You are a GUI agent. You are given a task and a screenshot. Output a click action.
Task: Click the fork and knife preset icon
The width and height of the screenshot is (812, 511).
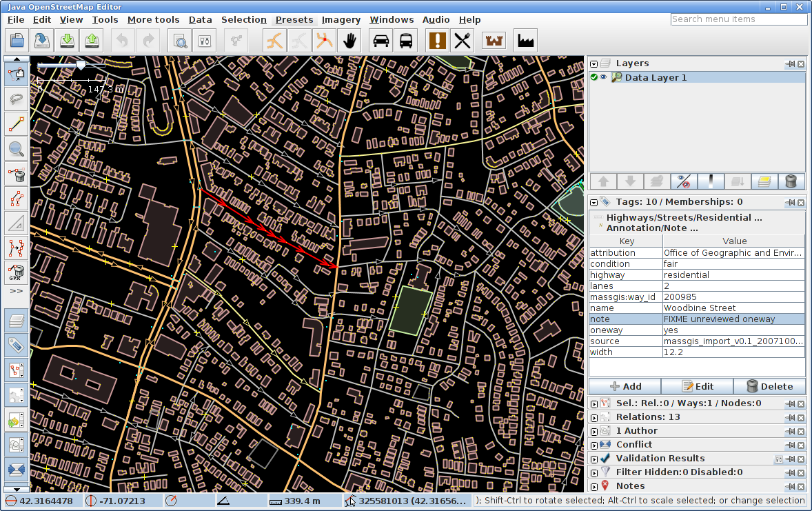point(463,41)
